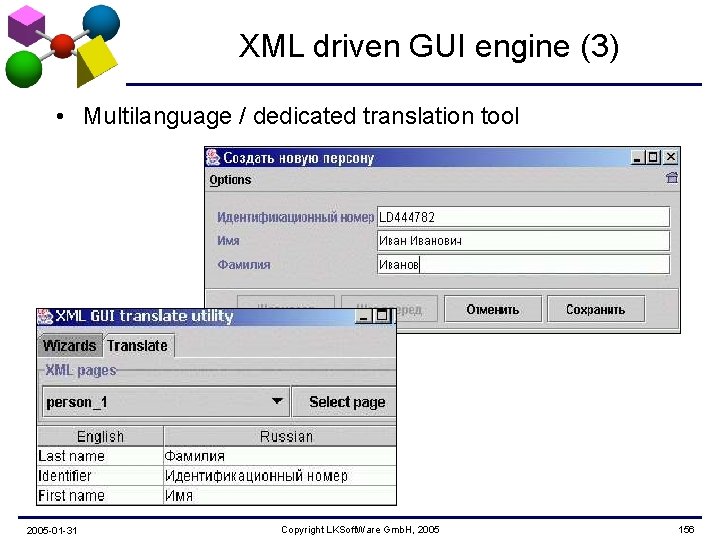
Task: Minimize the XML GUI translate utility
Action: (364, 316)
